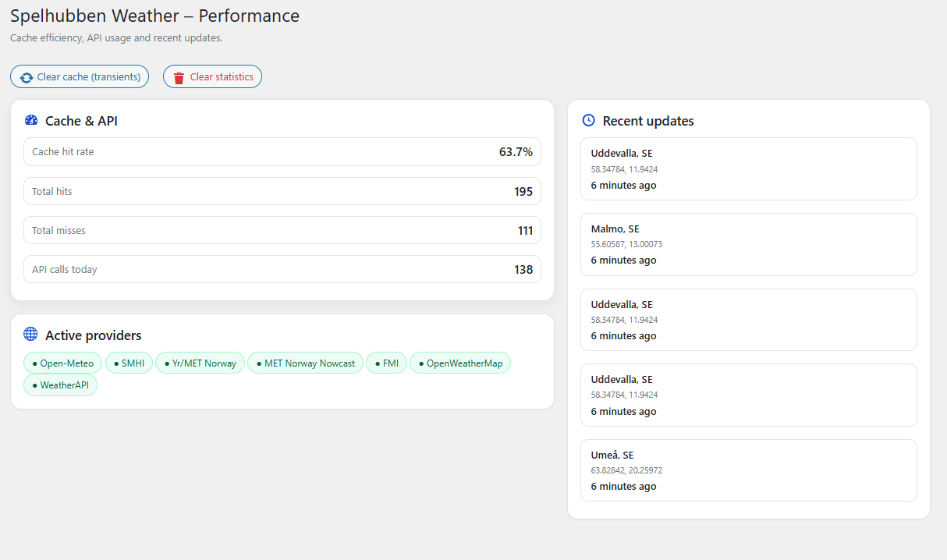Screen dimensions: 947x560
Task: Click the Cache hit rate row
Action: 282,152
